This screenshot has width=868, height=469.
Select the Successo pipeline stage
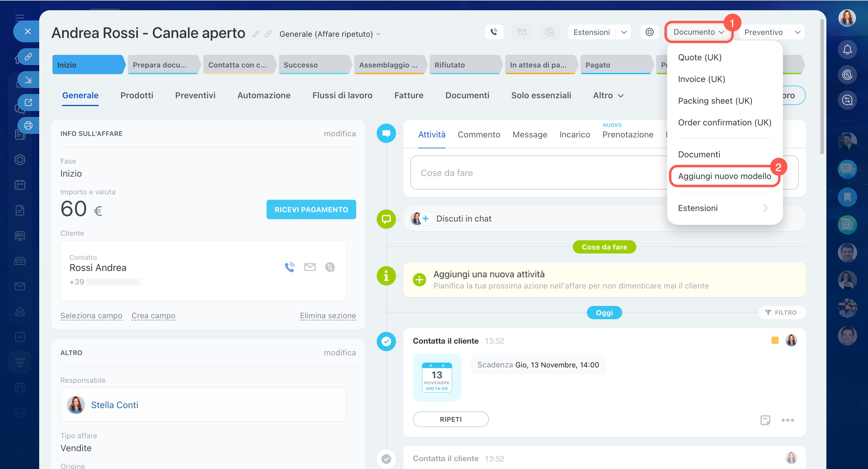coord(313,65)
